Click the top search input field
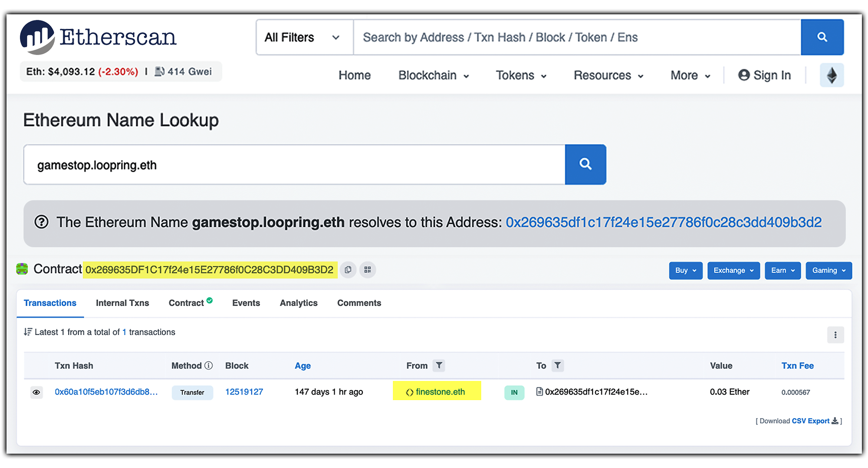 coord(577,37)
